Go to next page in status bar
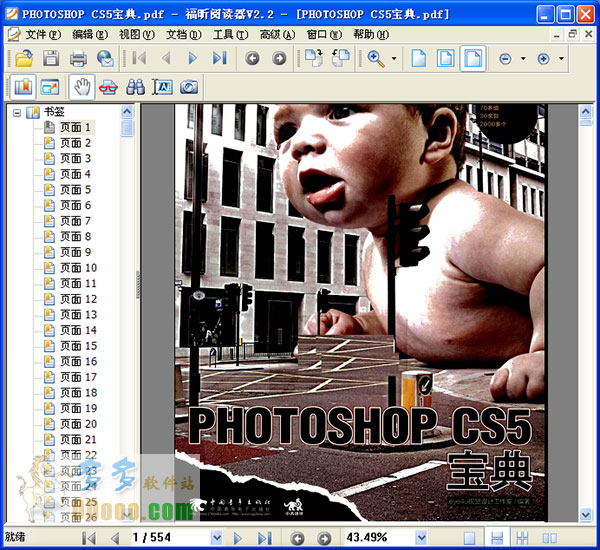The image size is (600, 550). pyautogui.click(x=238, y=538)
